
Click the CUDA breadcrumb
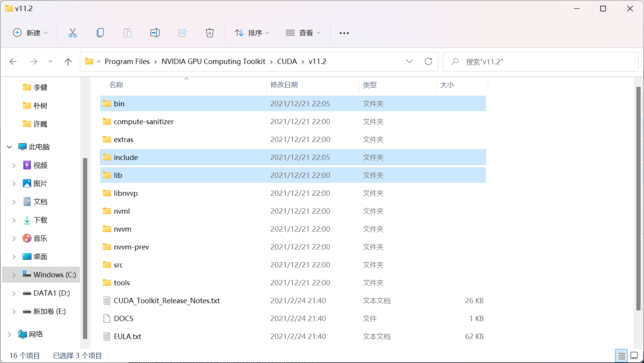287,61
